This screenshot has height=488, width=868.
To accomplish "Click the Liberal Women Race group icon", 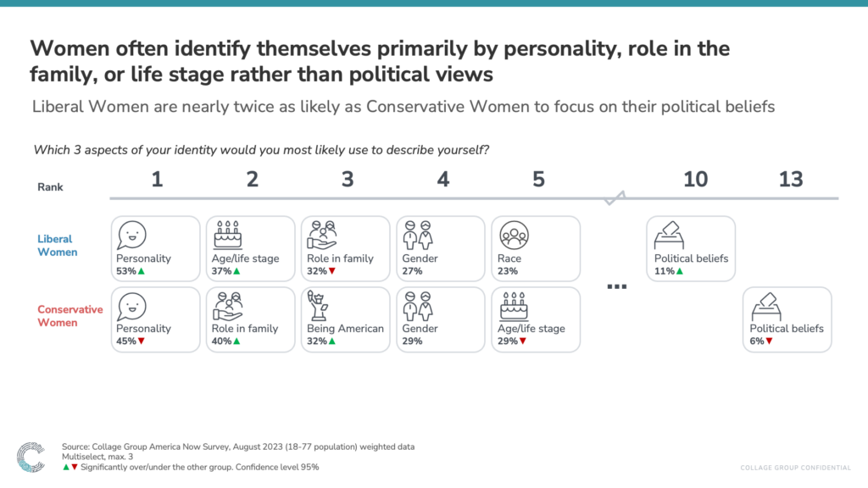I will coord(514,236).
